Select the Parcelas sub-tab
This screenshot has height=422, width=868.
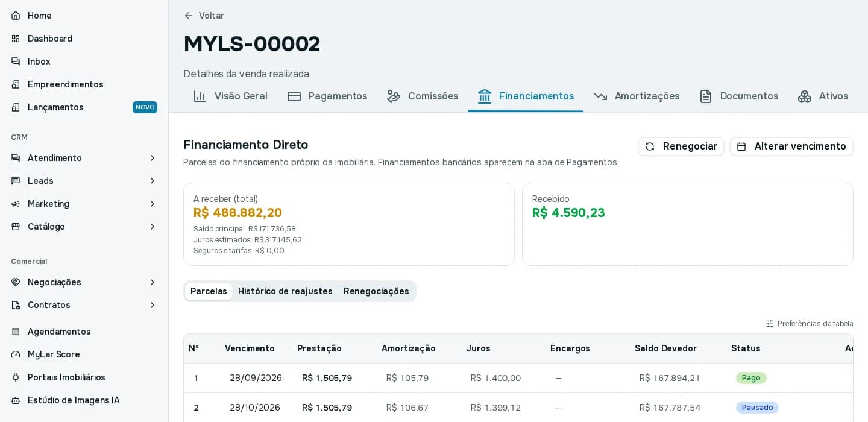pos(209,291)
